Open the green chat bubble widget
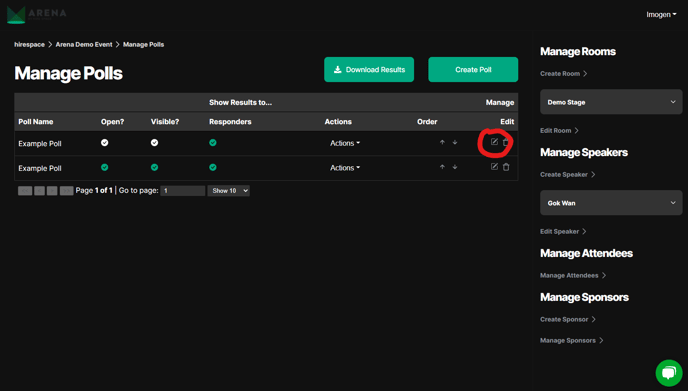The width and height of the screenshot is (688, 391). (x=669, y=373)
